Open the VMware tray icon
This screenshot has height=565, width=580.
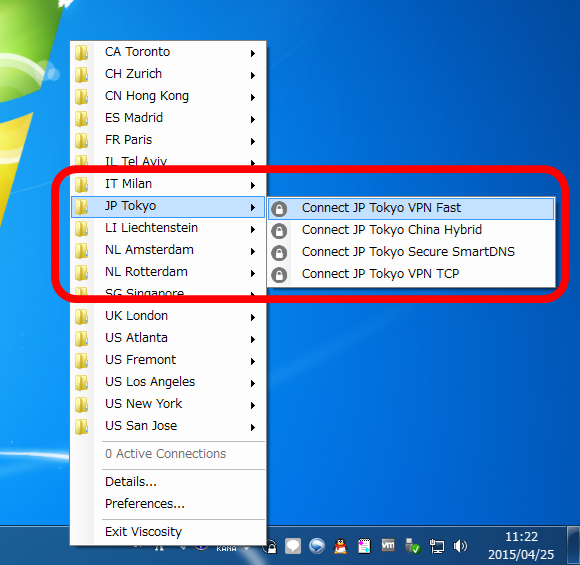pos(388,545)
